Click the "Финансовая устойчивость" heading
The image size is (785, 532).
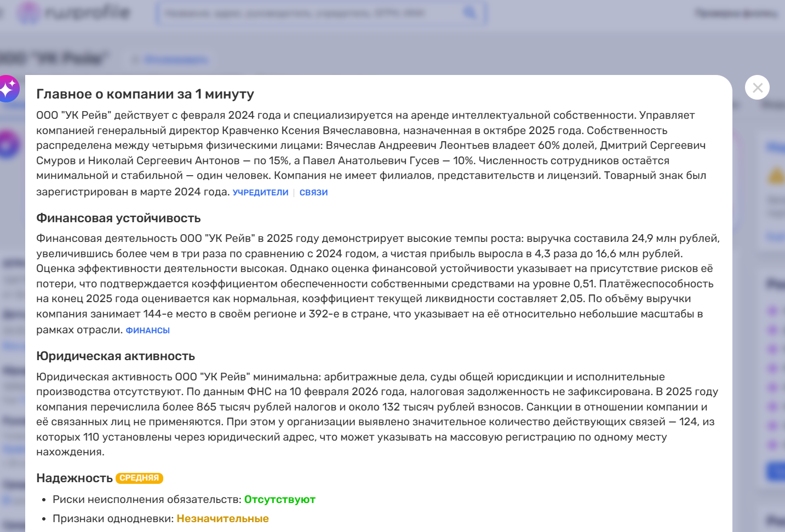coord(118,218)
